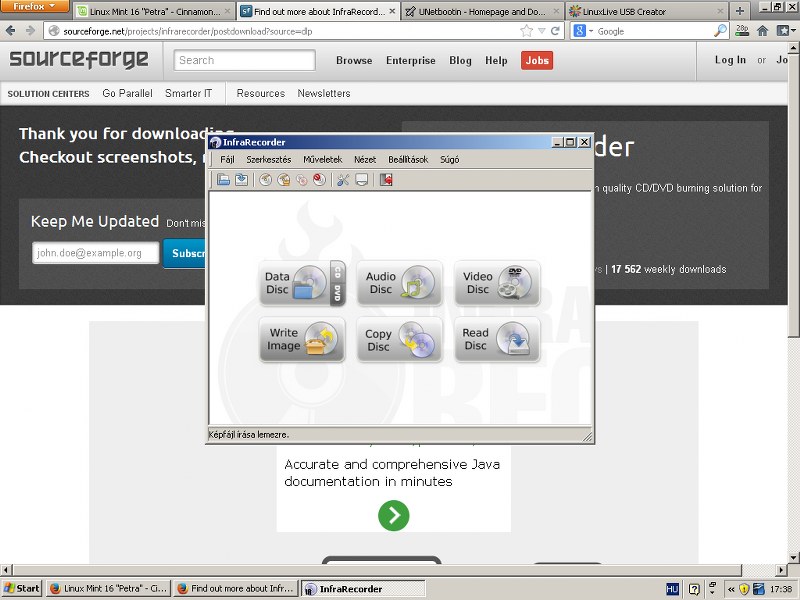800x600 pixels.
Task: Open SourceForge Enterprise link
Action: [x=411, y=60]
